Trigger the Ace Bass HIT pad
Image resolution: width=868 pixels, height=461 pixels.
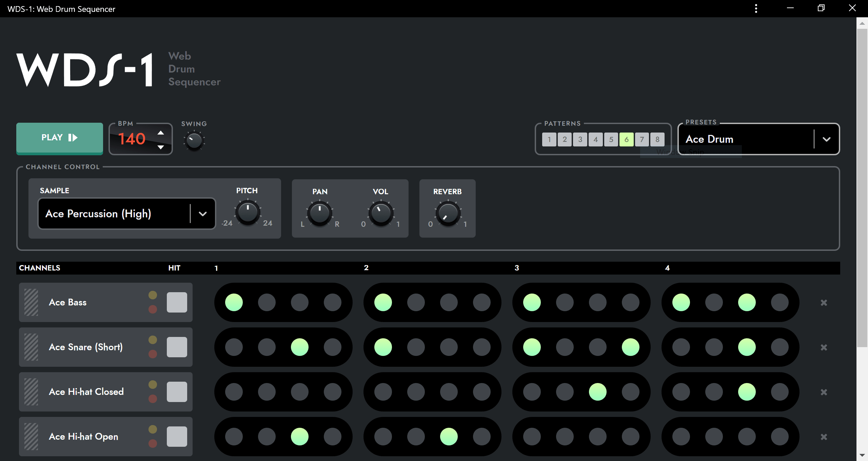[177, 302]
